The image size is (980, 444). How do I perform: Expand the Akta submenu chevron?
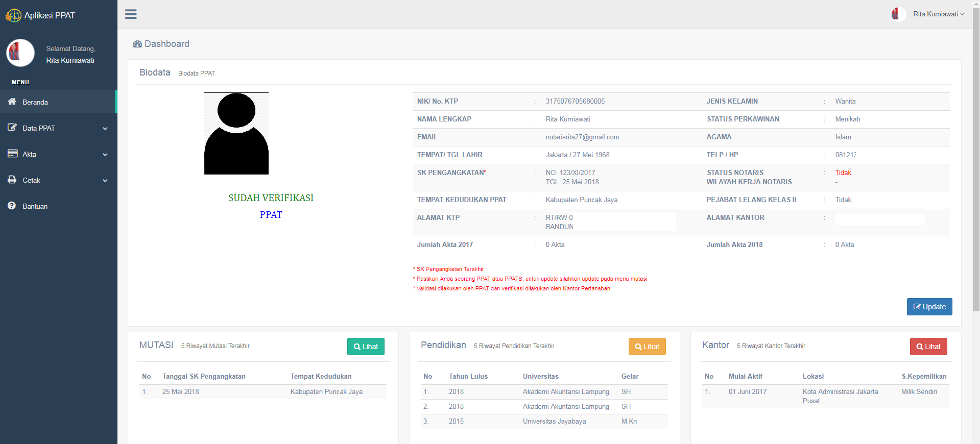[x=105, y=155]
